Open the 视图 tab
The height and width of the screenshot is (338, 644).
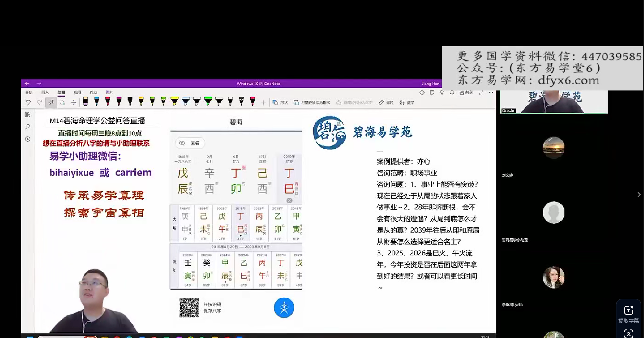tap(77, 93)
